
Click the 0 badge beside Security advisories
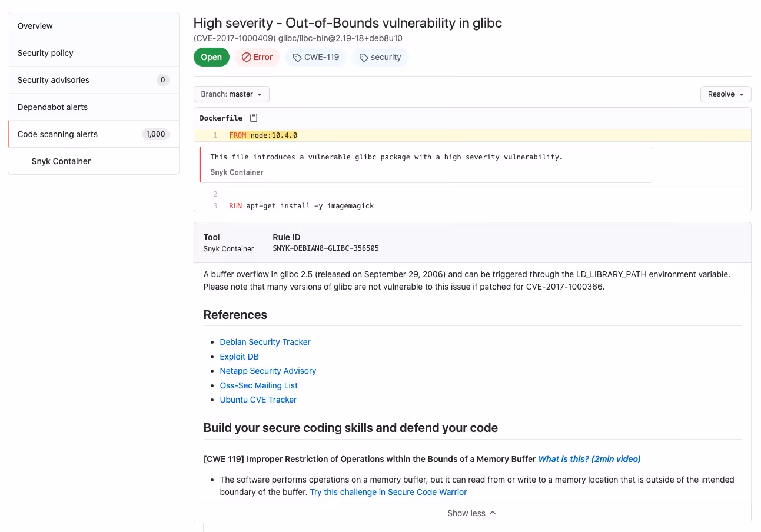(x=163, y=79)
